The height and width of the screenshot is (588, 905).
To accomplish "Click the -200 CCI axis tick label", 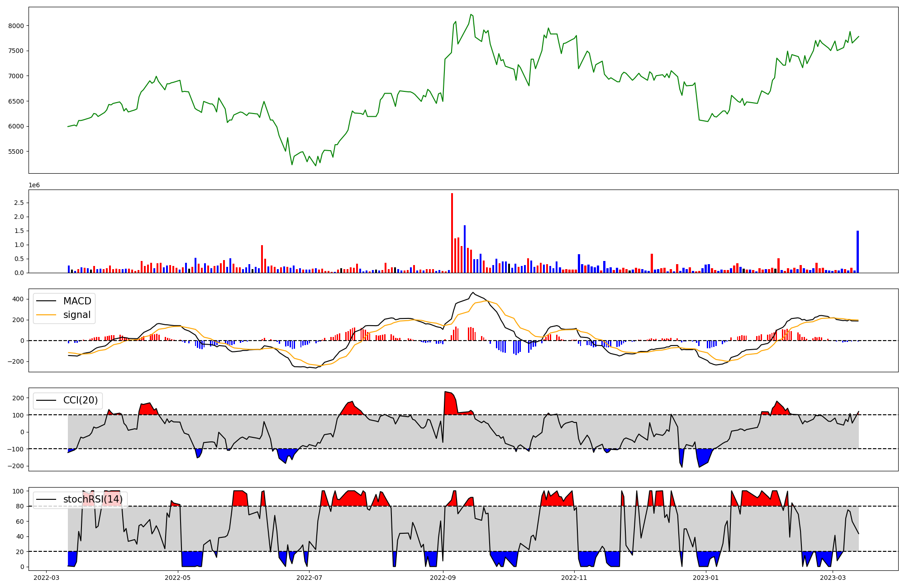I will (16, 466).
